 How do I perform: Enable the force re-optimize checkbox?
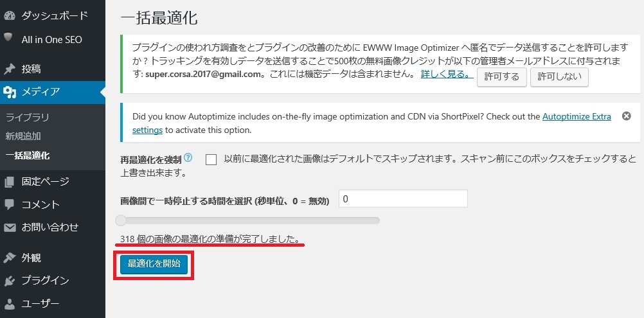(x=211, y=160)
